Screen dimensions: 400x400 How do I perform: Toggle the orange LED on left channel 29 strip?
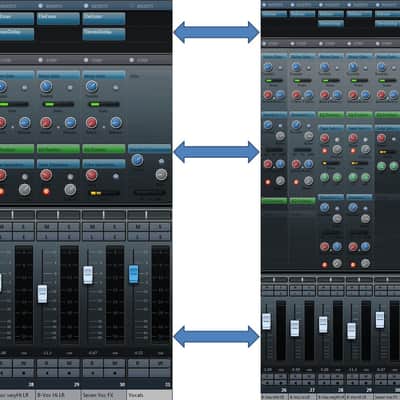click(46, 192)
